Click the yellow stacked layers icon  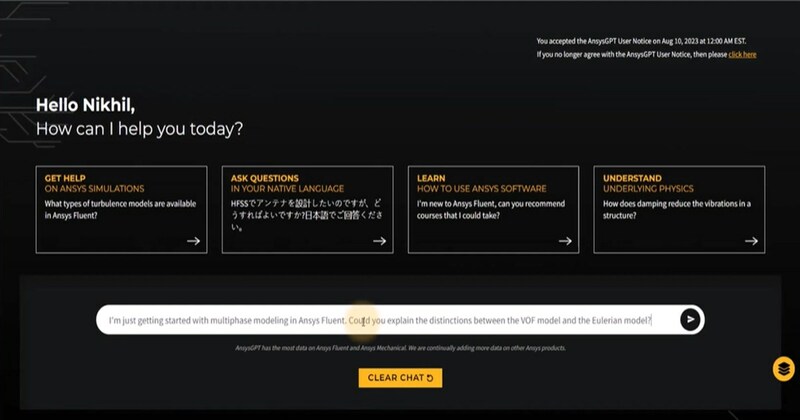click(x=783, y=369)
